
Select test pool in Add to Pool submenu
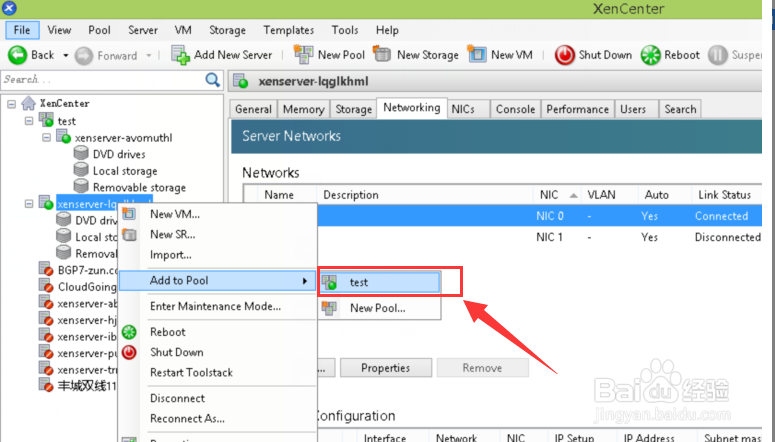(379, 282)
